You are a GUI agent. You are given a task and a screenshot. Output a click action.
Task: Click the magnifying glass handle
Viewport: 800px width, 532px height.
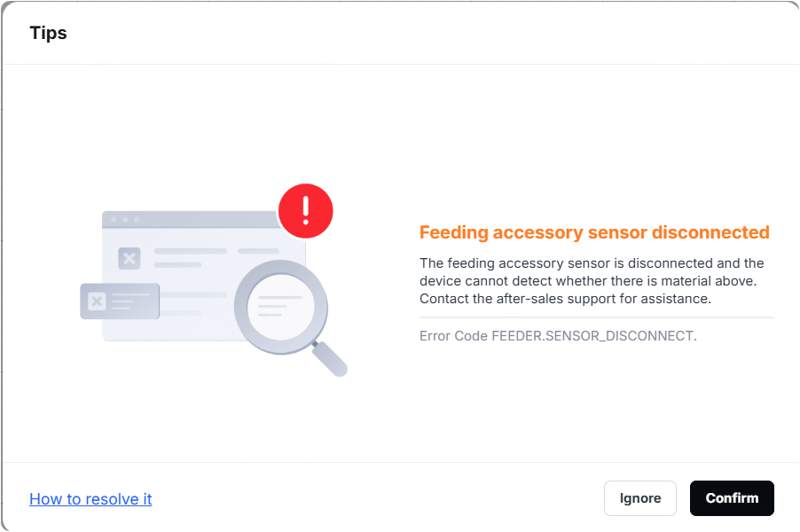(x=330, y=359)
